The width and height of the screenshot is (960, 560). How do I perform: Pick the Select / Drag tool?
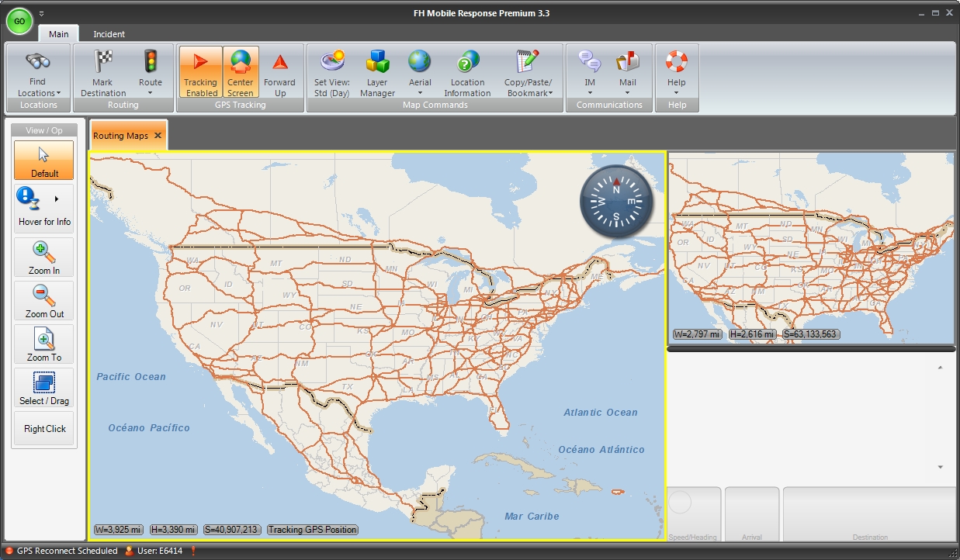44,388
